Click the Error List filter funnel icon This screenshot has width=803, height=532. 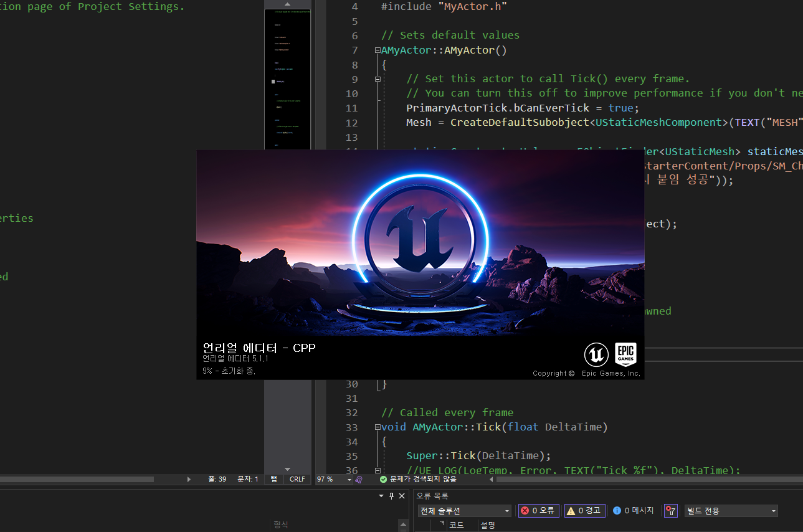coord(670,511)
